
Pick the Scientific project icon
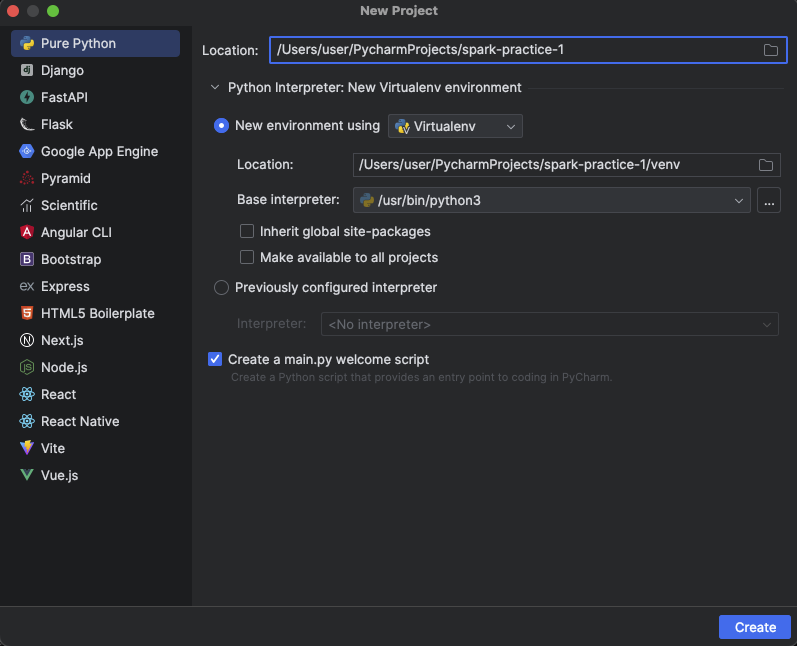coord(26,205)
